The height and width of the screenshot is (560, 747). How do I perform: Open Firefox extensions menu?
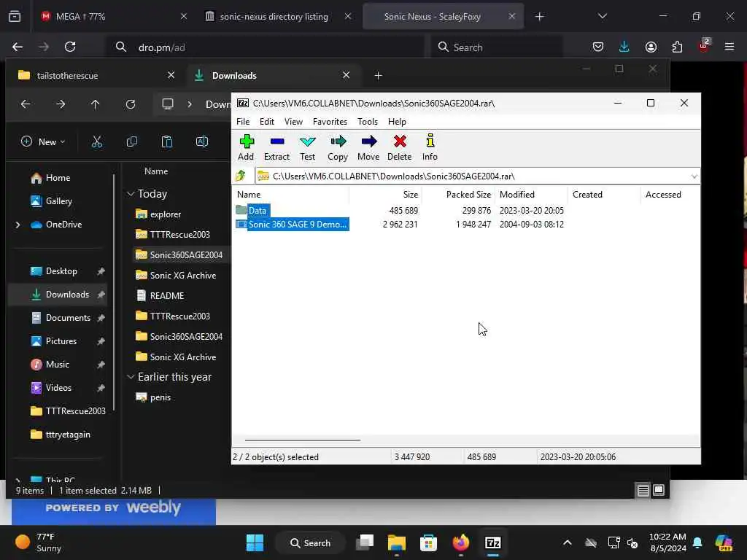pyautogui.click(x=677, y=47)
